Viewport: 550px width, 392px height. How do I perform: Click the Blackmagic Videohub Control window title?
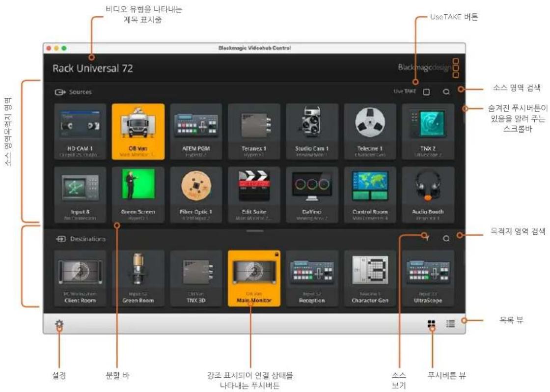coord(254,48)
